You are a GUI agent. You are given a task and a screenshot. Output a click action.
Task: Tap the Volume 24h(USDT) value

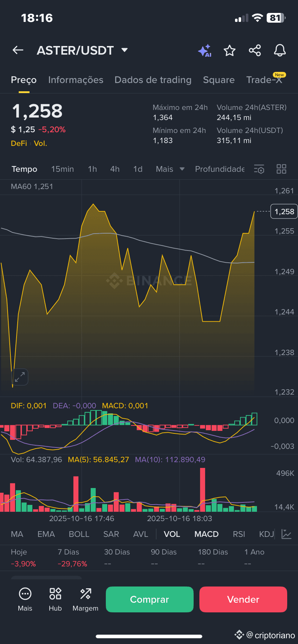pyautogui.click(x=234, y=141)
